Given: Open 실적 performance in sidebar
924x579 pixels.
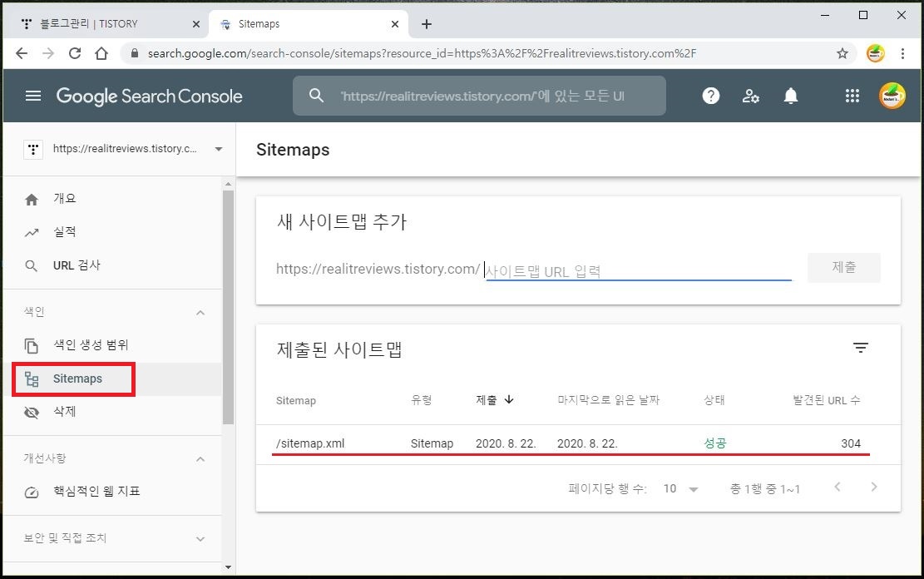Looking at the screenshot, I should pos(112,232).
